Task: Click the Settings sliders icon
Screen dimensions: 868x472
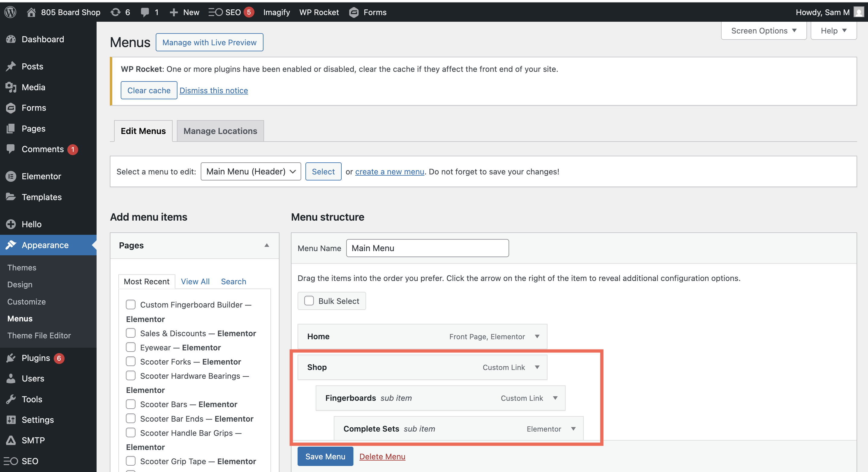Action: coord(11,420)
